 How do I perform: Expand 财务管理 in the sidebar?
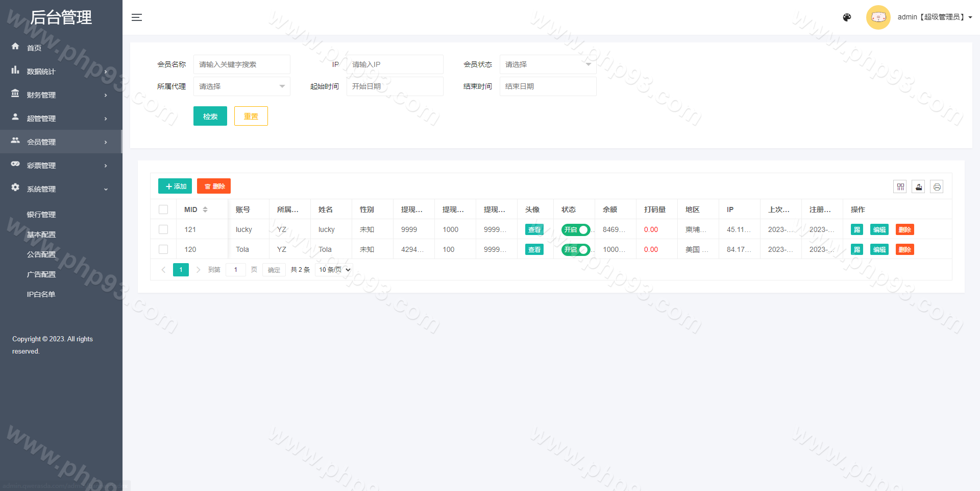pyautogui.click(x=60, y=95)
